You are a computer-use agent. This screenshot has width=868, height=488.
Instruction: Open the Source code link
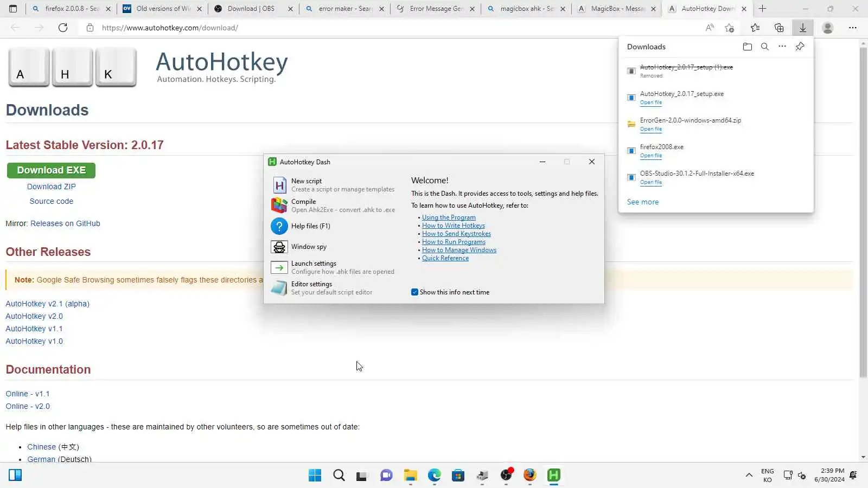(52, 201)
